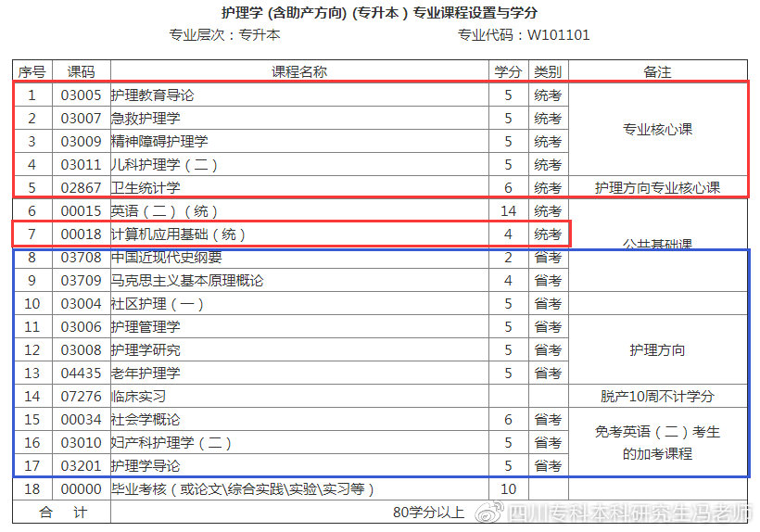Click course code 02867
The height and width of the screenshot is (532, 760).
81,187
